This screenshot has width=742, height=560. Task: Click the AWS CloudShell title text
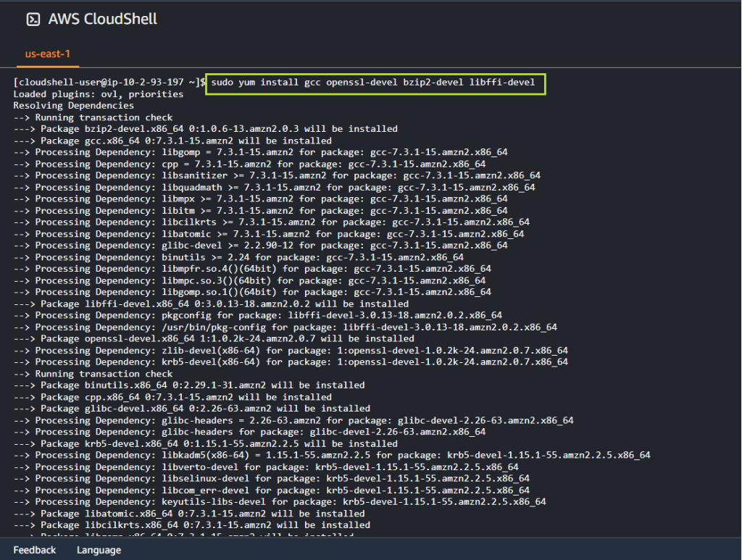tap(102, 20)
